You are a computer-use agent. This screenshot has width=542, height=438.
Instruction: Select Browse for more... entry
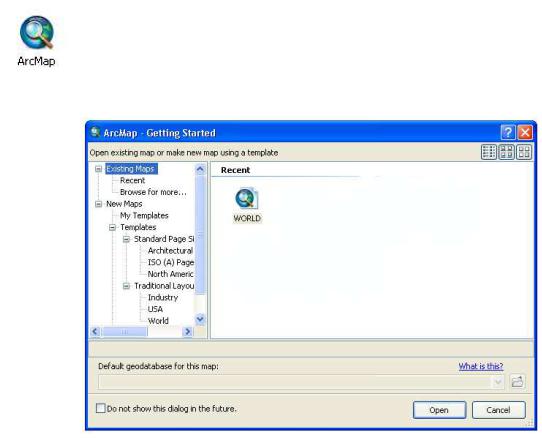pos(153,192)
